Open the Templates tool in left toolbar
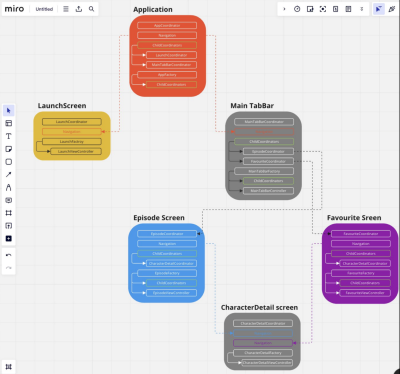This screenshot has width=400, height=374. point(9,123)
